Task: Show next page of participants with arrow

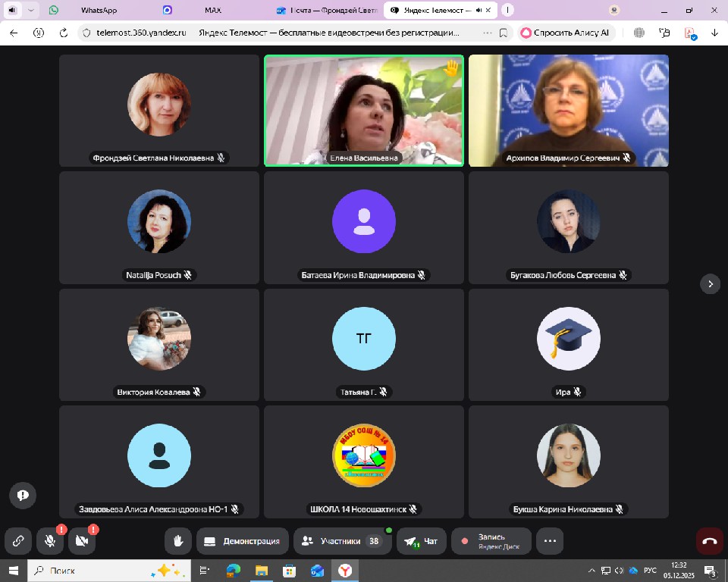Action: 710,283
